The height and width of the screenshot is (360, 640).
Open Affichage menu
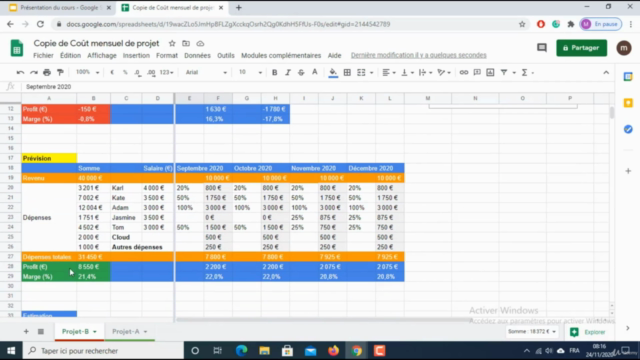[x=102, y=56]
